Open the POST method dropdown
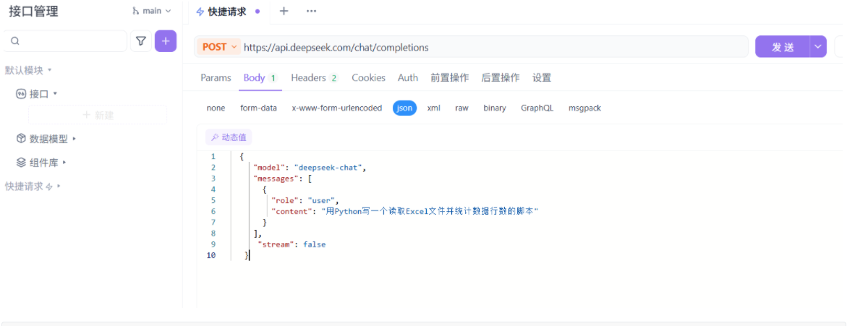This screenshot has width=868, height=326. [x=219, y=47]
